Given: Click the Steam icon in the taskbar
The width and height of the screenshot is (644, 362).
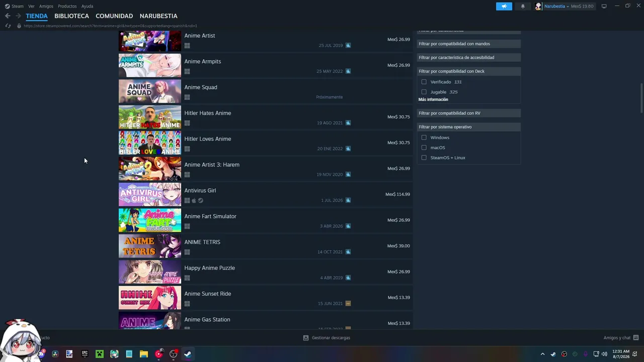Looking at the screenshot, I should click(x=187, y=354).
